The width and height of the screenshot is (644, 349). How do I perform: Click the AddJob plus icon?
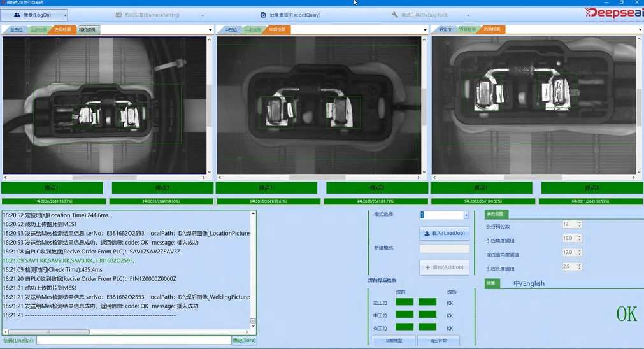427,267
